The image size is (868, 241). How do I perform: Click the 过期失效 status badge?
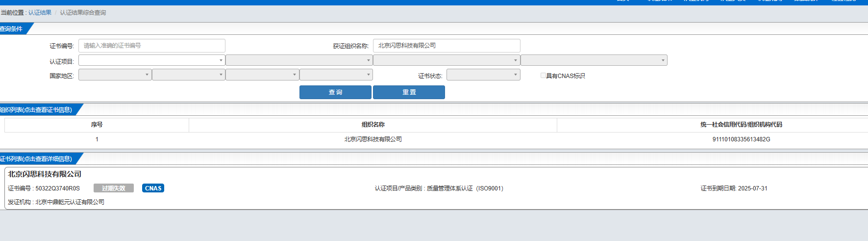(x=114, y=188)
